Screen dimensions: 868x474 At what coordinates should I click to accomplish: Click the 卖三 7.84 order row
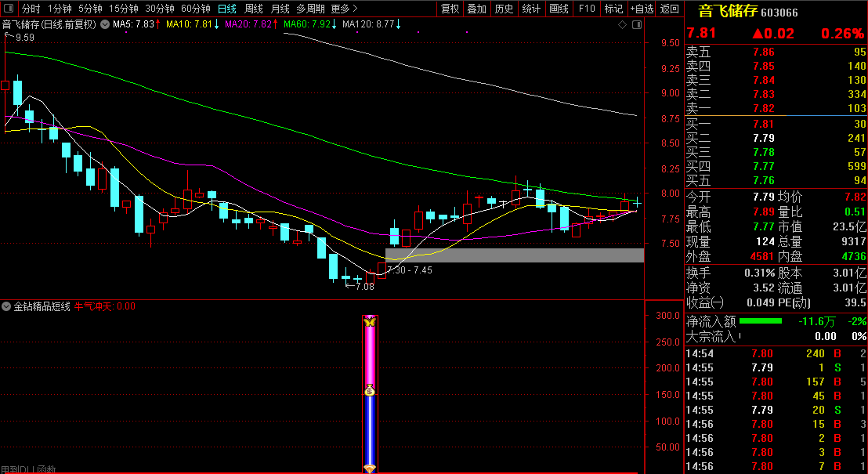(x=776, y=80)
